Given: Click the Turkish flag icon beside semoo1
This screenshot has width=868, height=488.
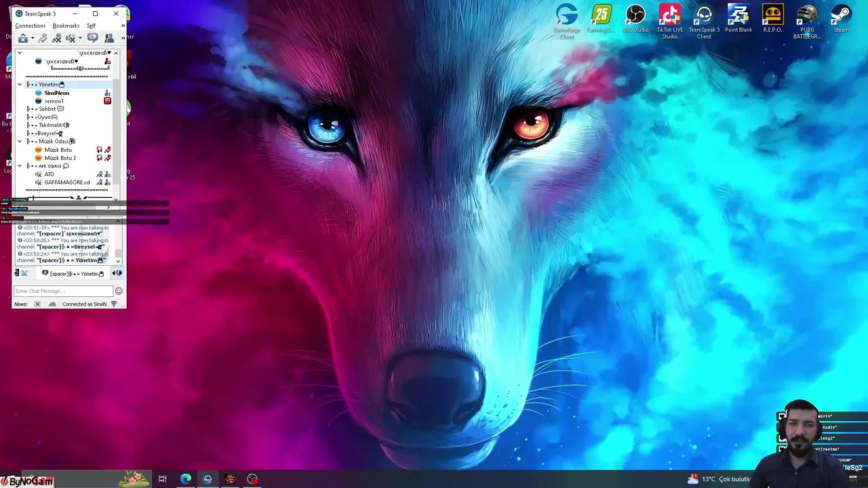Looking at the screenshot, I should coord(107,101).
